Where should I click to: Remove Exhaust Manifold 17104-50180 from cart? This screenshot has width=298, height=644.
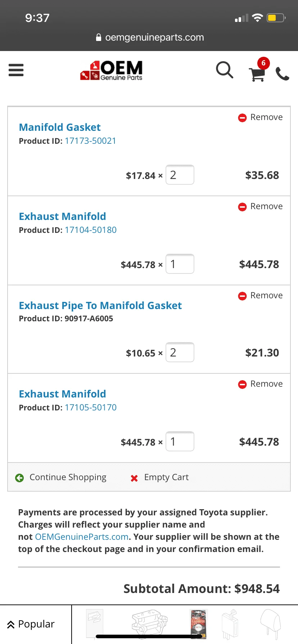click(x=260, y=206)
